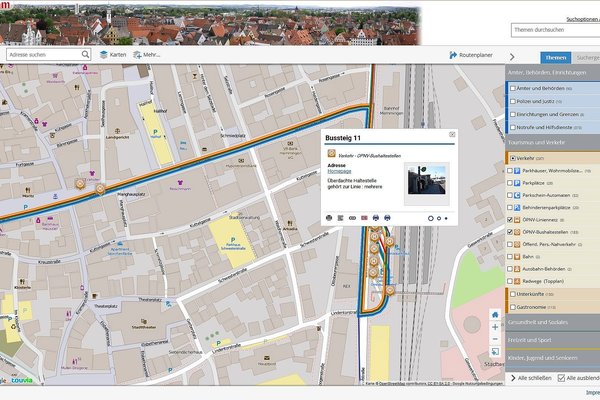Viewport: 600px width, 400px height.
Task: Click the Themen durchsuchen search field
Action: point(555,30)
